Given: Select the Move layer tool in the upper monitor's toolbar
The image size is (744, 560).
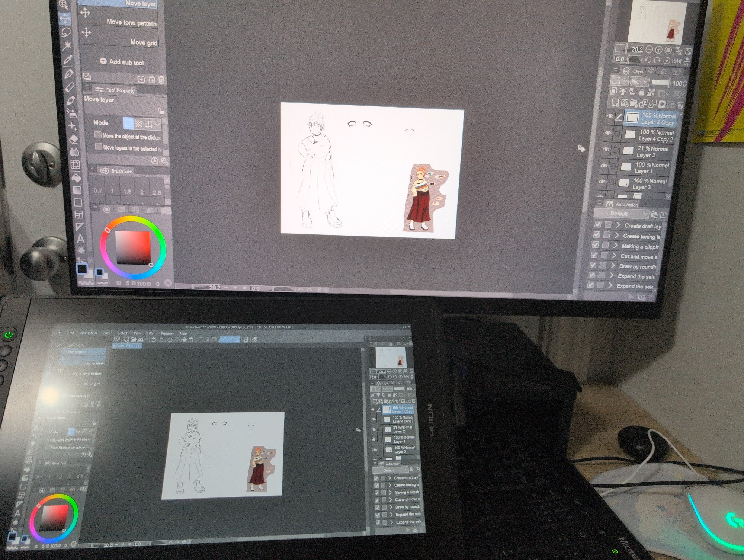Looking at the screenshot, I should pos(65,18).
